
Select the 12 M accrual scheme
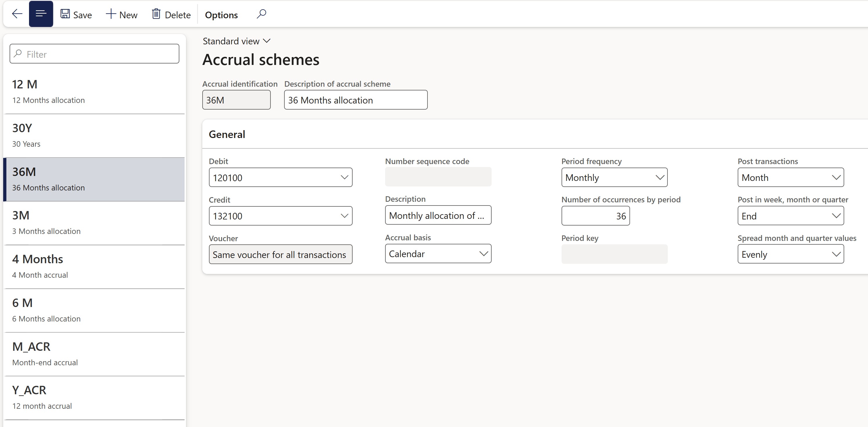point(94,92)
